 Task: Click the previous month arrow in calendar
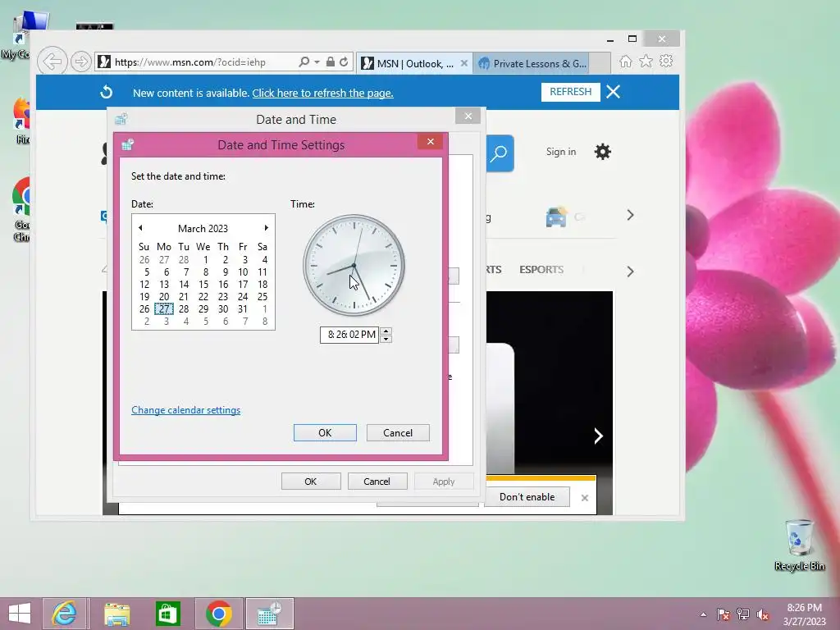tap(140, 228)
